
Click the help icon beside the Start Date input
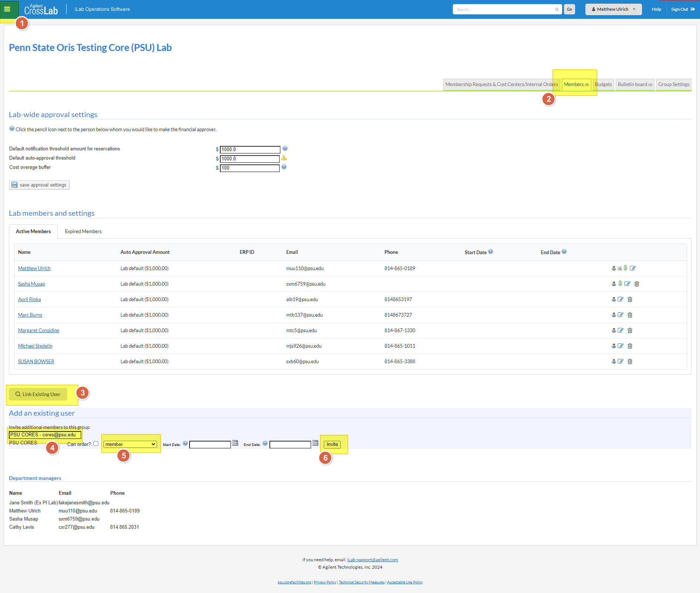tap(185, 443)
